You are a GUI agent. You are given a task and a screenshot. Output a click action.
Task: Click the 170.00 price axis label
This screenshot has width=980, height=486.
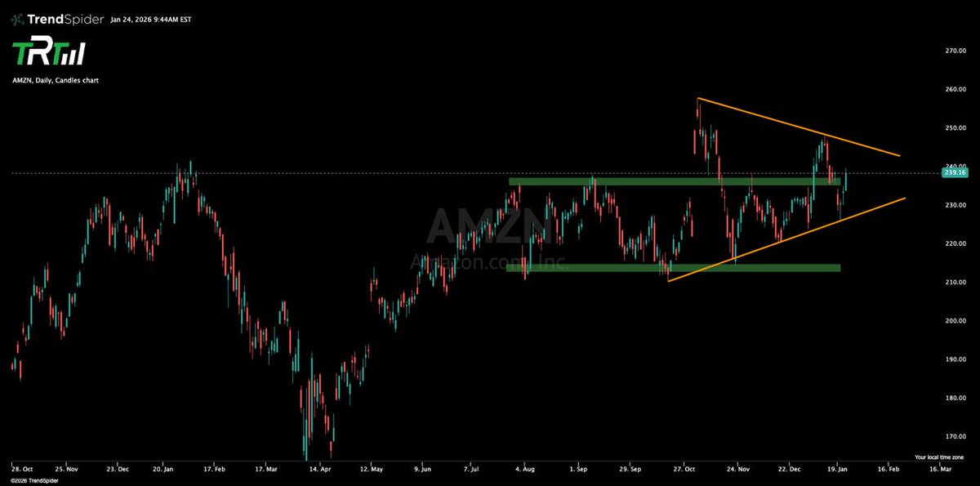(x=955, y=437)
